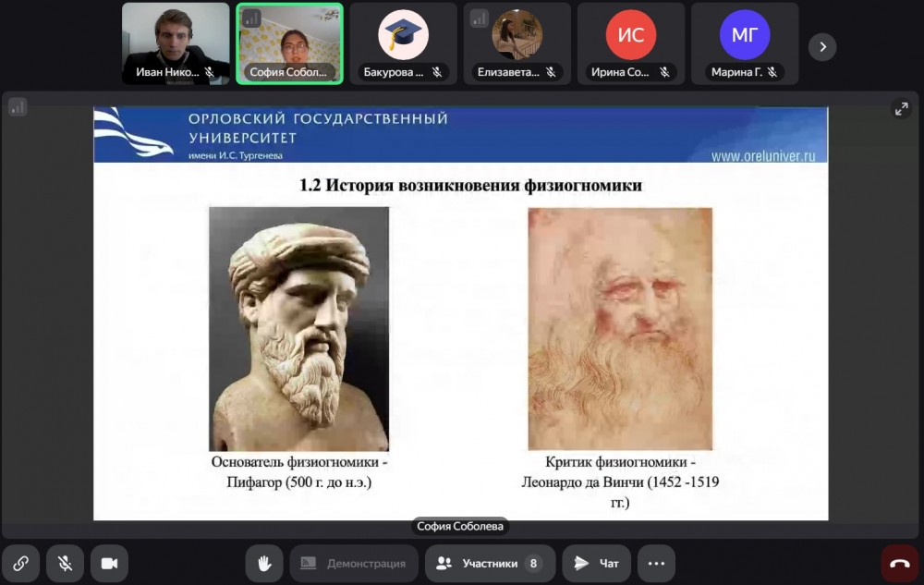Click Бакурова's graduation cap avatar tile
Viewport: 924px width, 585px height.
pos(403,37)
